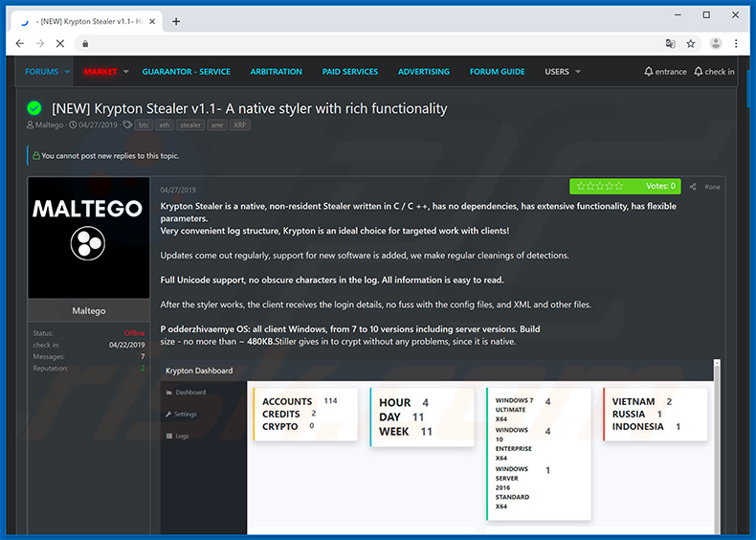Open the ARBITRATION page
756x540 pixels.
coord(277,72)
